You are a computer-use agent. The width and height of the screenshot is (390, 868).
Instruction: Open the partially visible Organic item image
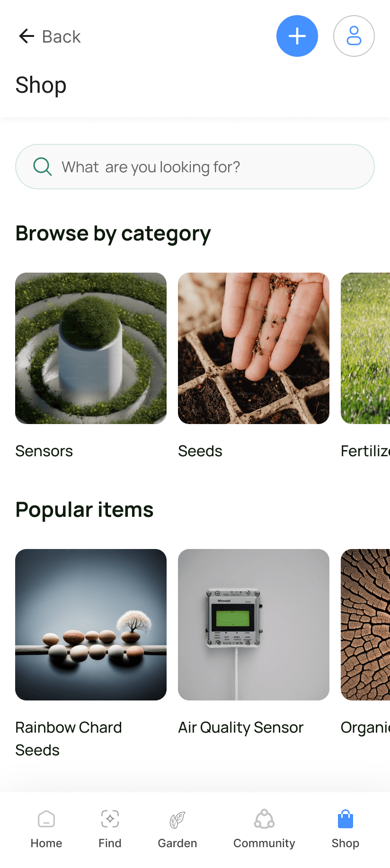(x=365, y=625)
